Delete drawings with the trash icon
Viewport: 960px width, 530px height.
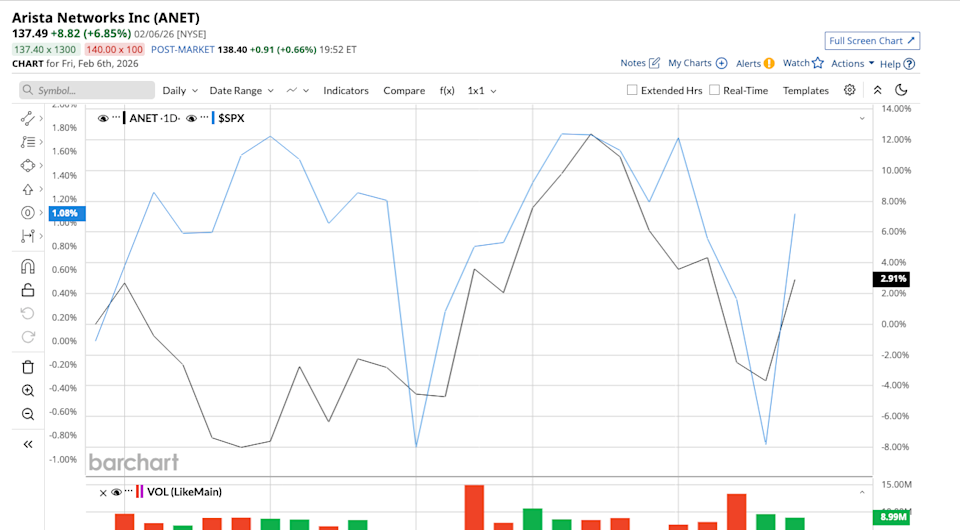click(x=28, y=367)
